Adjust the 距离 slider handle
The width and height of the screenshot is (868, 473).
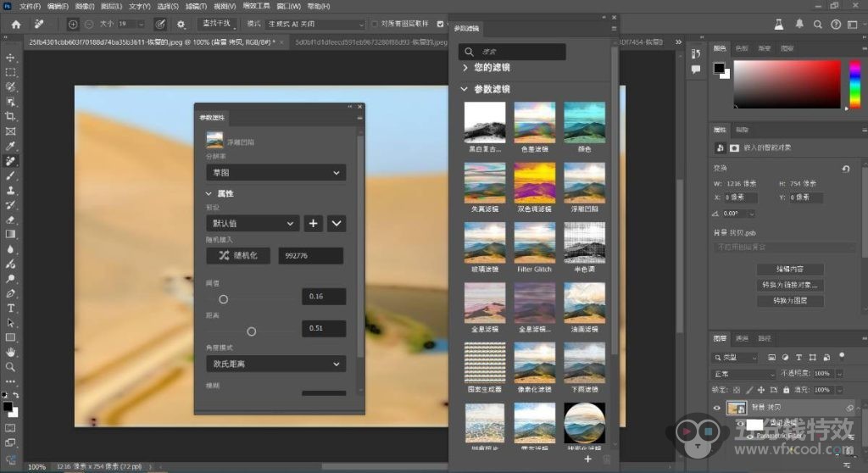tap(251, 331)
